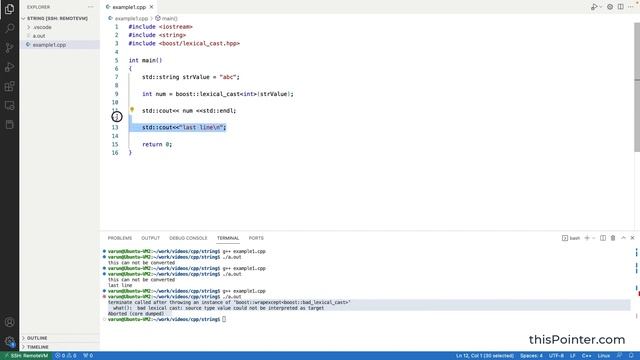Expand the .vscode folder

[60, 27]
